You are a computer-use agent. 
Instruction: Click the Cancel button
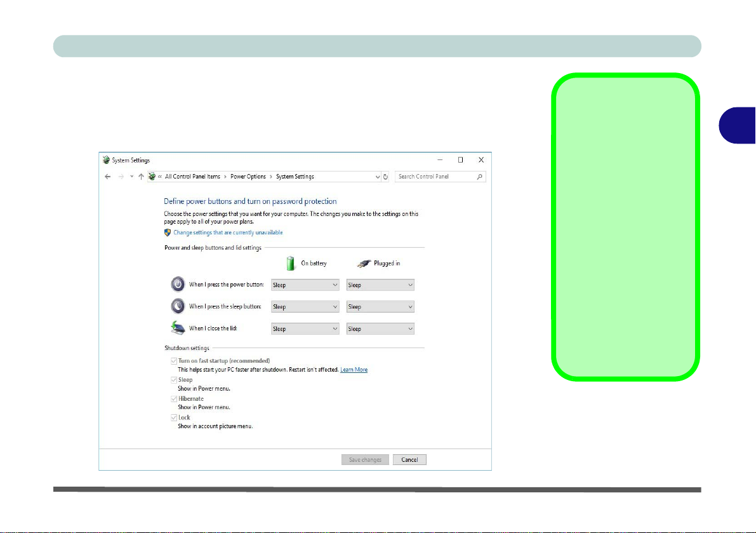coord(409,460)
